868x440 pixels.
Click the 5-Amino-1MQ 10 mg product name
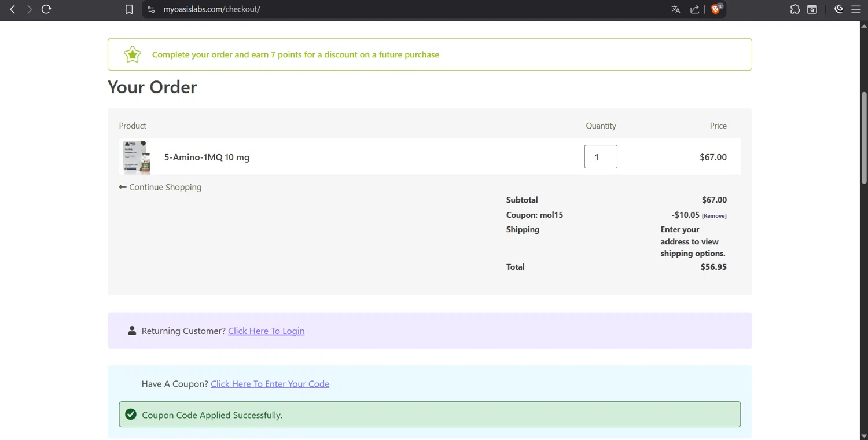[207, 157]
